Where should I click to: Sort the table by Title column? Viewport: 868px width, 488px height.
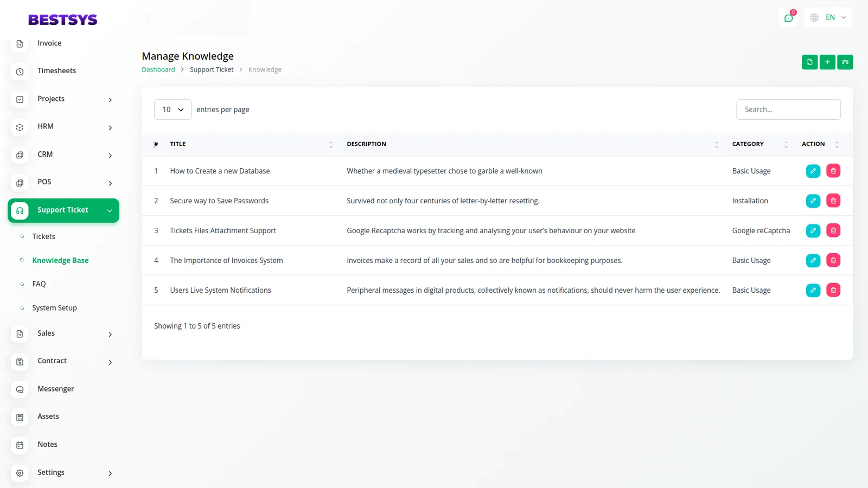click(330, 144)
